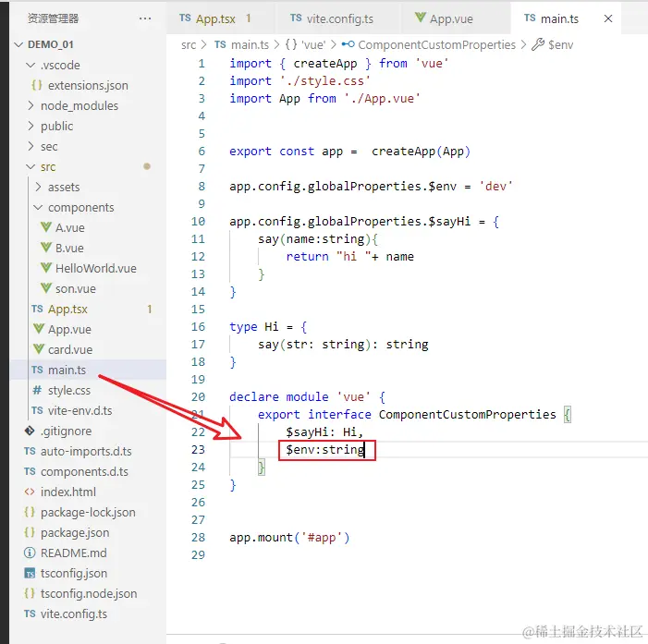Open tsconfig.json file
648x644 pixels.
pyautogui.click(x=74, y=574)
